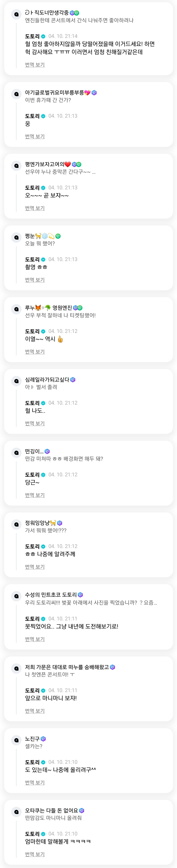Click the badge beside 정워잉앙냥 username

click(x=60, y=523)
